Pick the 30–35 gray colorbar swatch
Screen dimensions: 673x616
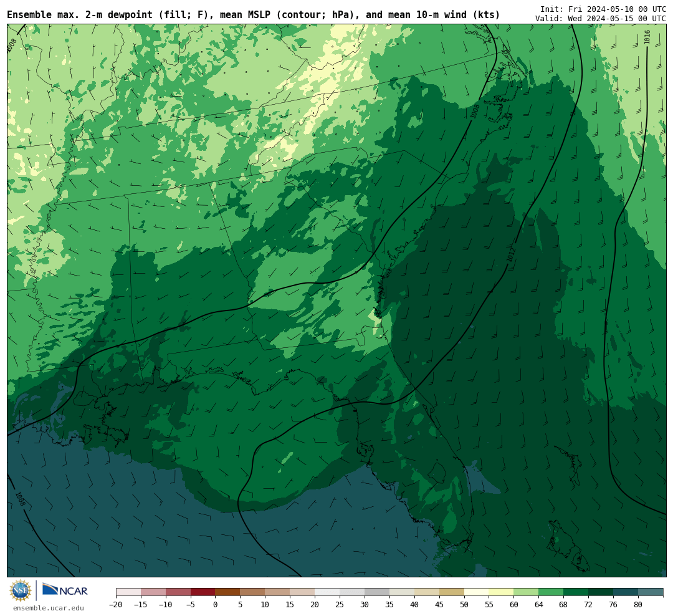point(376,592)
